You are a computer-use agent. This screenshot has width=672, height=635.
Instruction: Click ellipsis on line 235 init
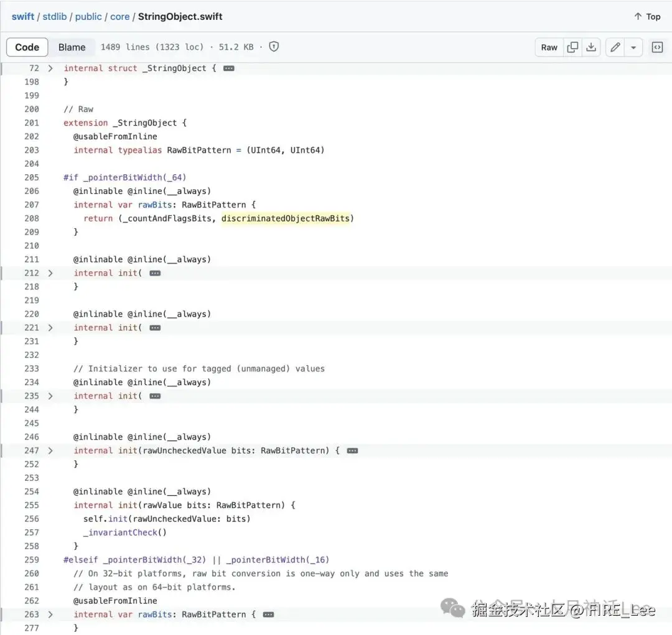point(155,396)
